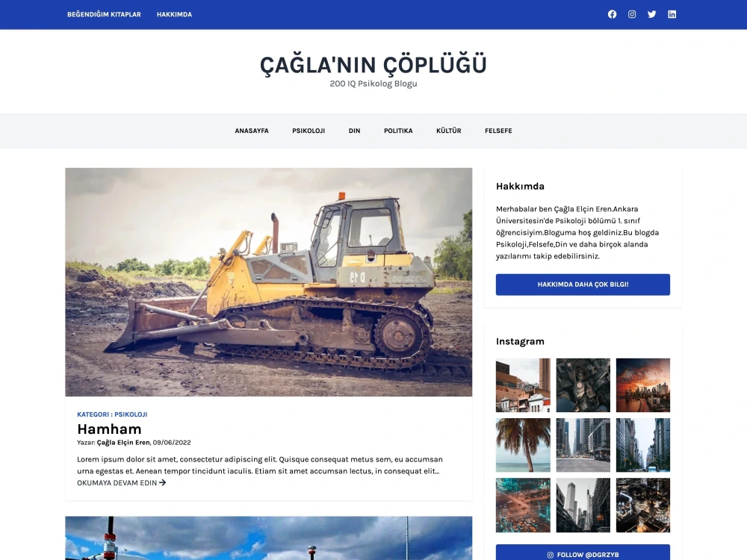Click the Lorem ipsum post excerpt

(x=260, y=465)
